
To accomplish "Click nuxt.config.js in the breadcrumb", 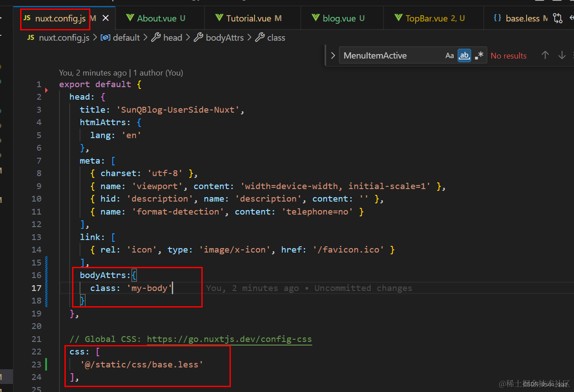I will 64,38.
